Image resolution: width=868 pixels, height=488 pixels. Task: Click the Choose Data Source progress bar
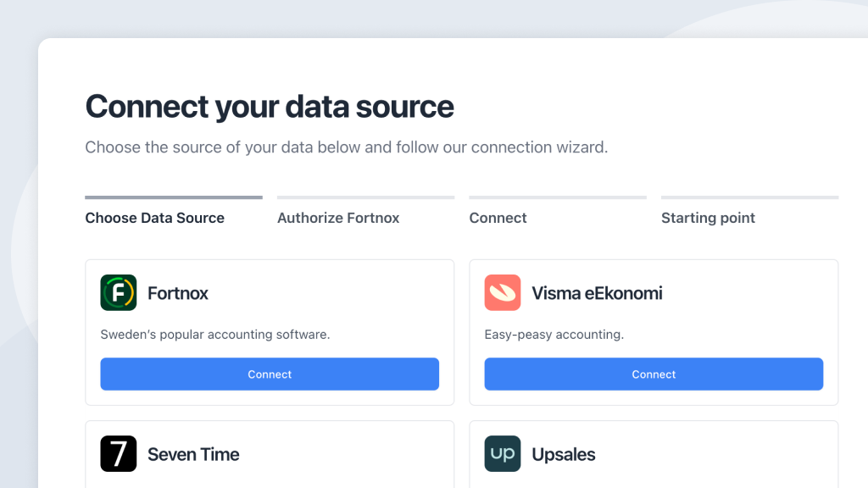(x=173, y=196)
